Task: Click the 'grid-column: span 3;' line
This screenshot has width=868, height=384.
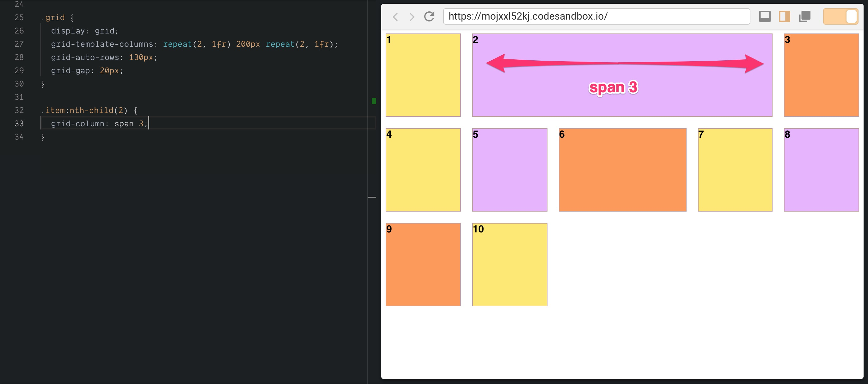Action: (x=99, y=123)
